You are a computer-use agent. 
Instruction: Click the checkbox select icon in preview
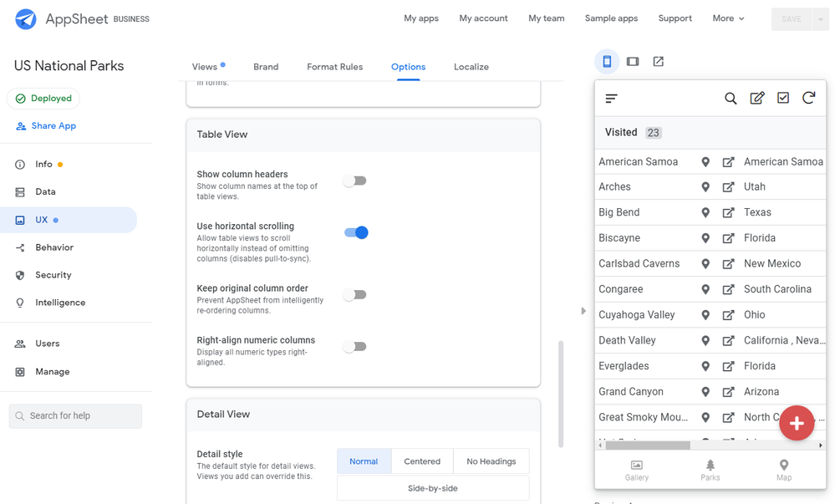[x=783, y=98]
